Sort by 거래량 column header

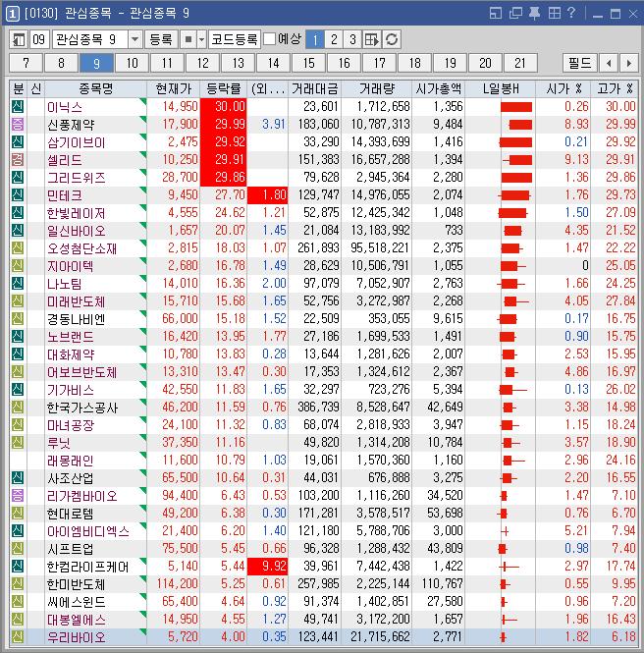[376, 88]
